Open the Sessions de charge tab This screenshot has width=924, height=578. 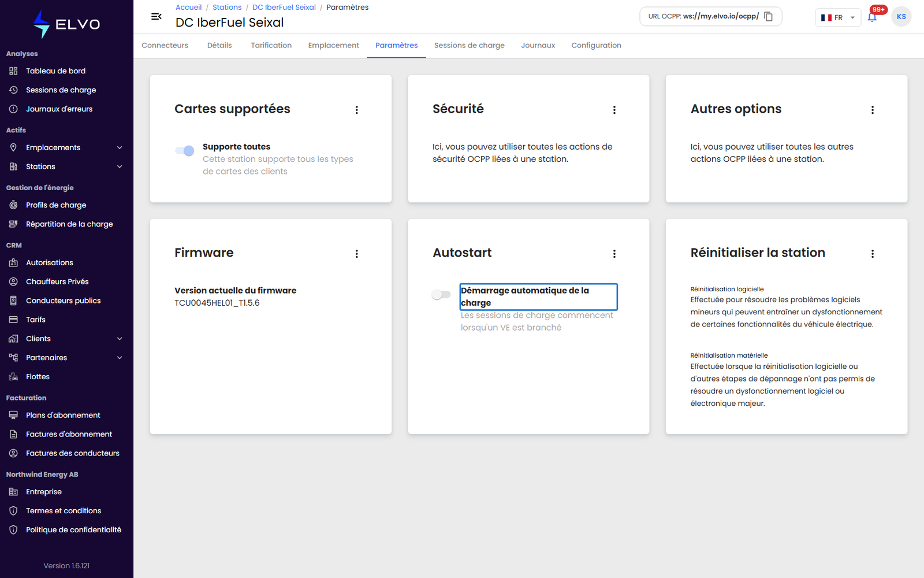[x=470, y=46]
